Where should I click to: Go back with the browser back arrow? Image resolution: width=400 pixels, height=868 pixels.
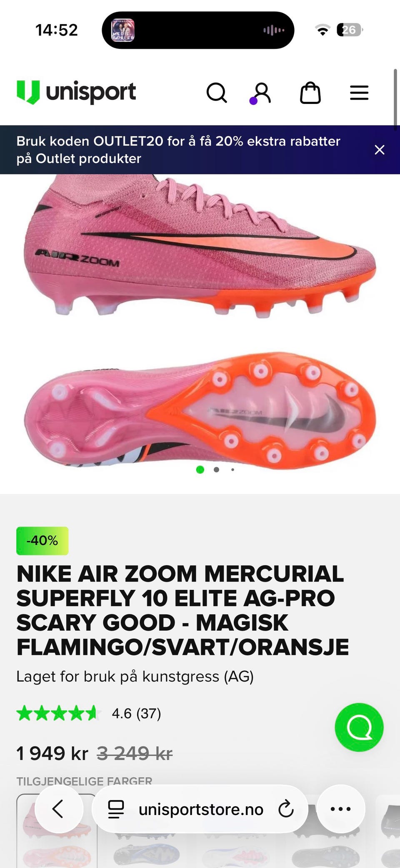[59, 809]
